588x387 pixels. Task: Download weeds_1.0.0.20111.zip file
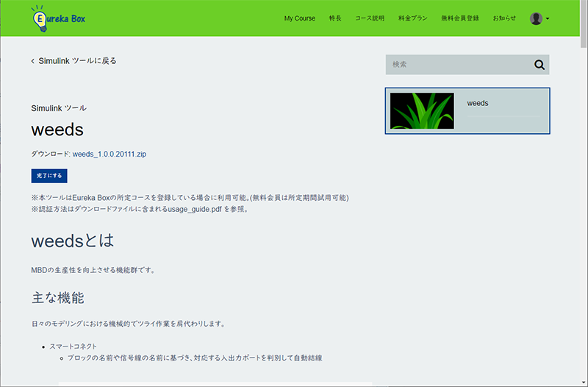(110, 154)
